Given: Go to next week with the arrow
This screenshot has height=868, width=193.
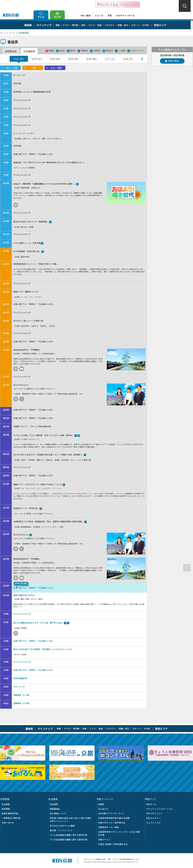Looking at the screenshot, I should pyautogui.click(x=142, y=59).
